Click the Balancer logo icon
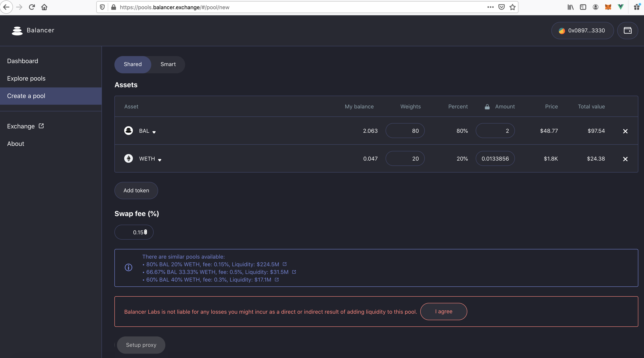This screenshot has width=644, height=358. 17,31
